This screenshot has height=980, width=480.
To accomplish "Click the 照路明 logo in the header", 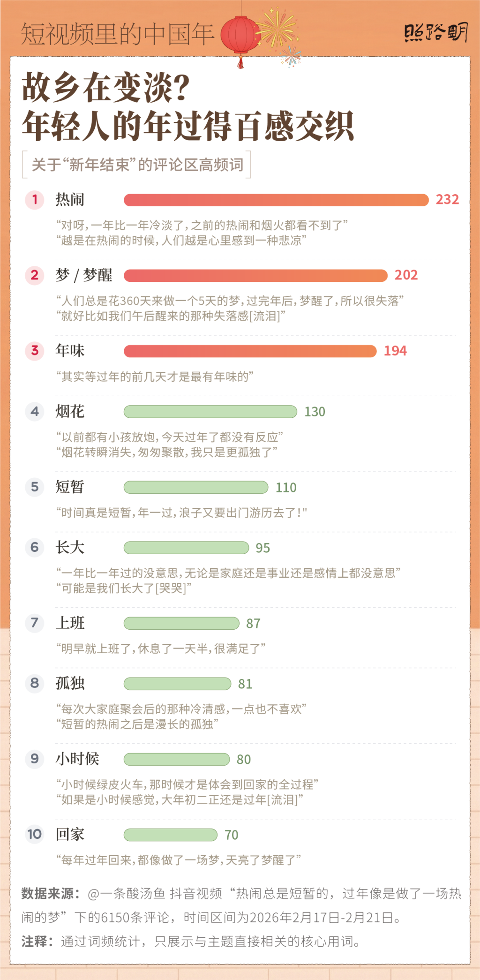I will point(435,33).
